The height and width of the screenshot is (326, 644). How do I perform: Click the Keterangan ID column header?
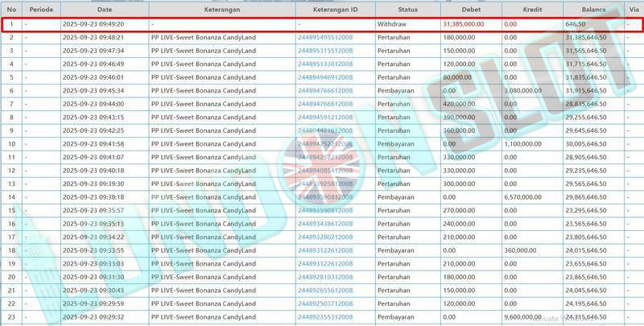point(332,9)
